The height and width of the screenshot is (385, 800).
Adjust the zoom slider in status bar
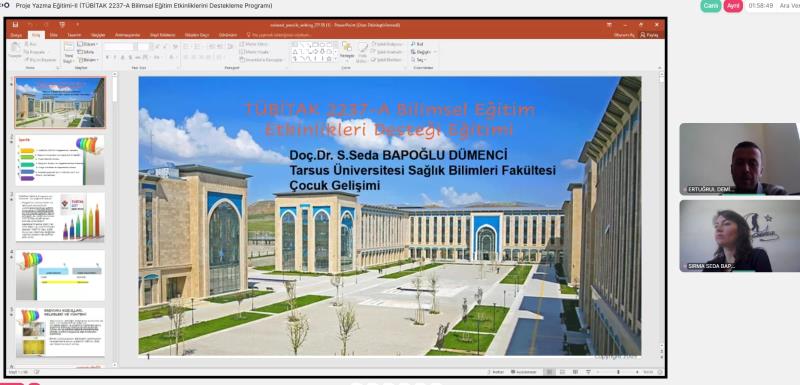619,372
